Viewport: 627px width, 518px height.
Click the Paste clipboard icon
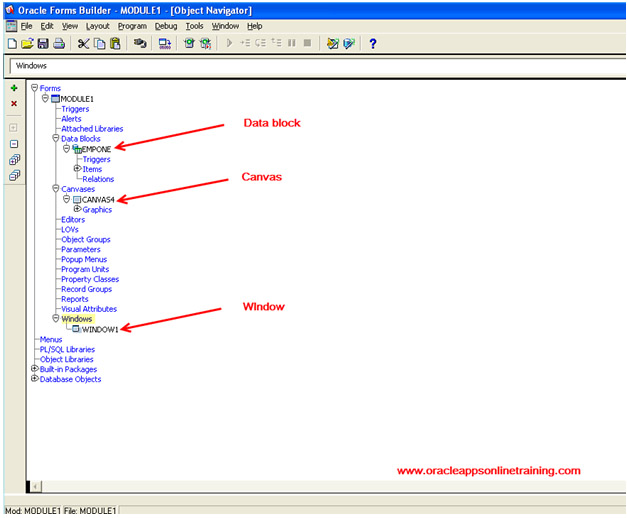115,43
